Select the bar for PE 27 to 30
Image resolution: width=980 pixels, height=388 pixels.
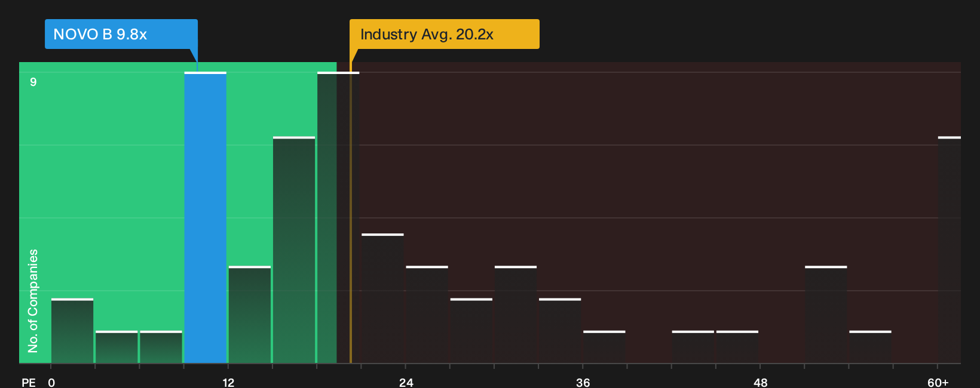pos(471,331)
